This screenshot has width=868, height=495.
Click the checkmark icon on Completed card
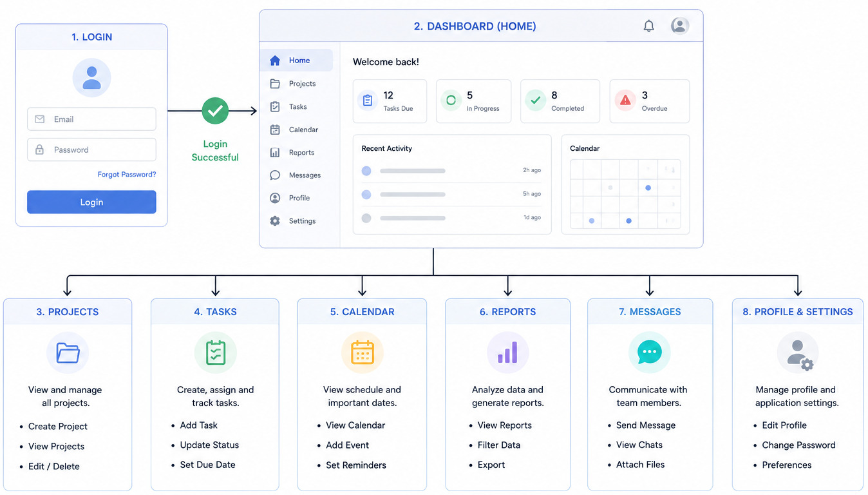click(535, 101)
